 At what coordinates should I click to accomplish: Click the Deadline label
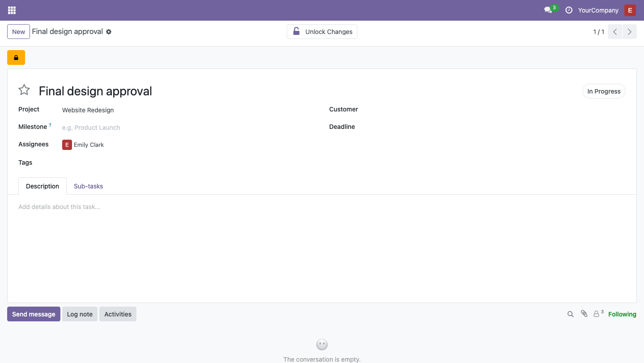click(342, 127)
